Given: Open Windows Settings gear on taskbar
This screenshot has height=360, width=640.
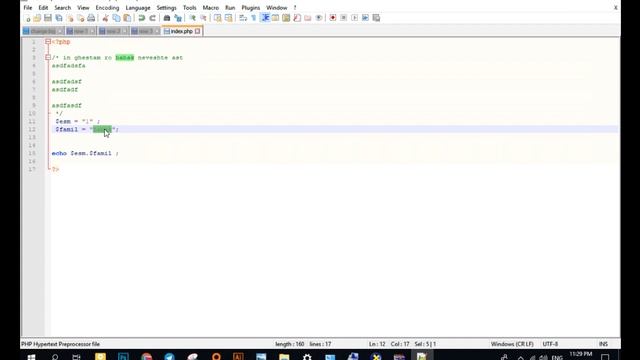Looking at the screenshot, I should [307, 357].
